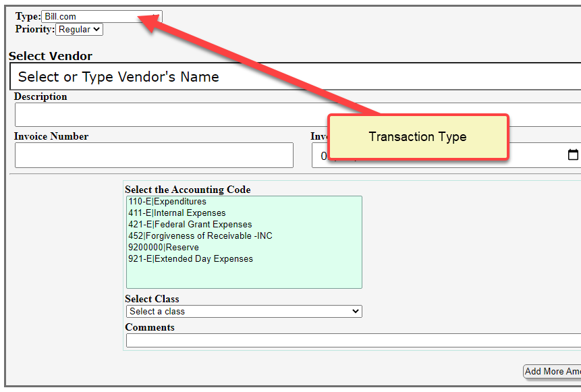Click the Select Vendor heading
Viewport: 581px width, 392px height.
coord(51,56)
